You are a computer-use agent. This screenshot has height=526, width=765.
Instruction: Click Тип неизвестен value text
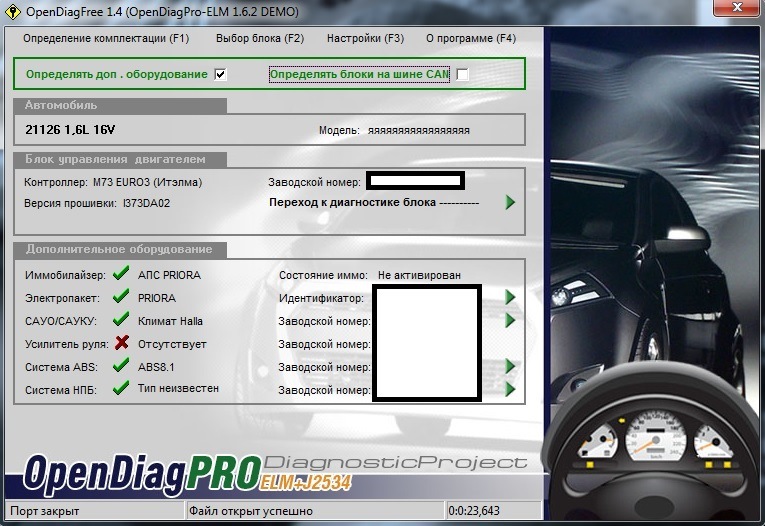178,389
